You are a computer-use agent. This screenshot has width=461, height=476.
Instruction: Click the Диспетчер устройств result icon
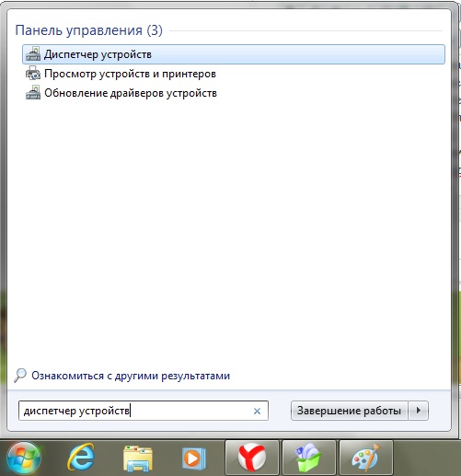pyautogui.click(x=33, y=54)
